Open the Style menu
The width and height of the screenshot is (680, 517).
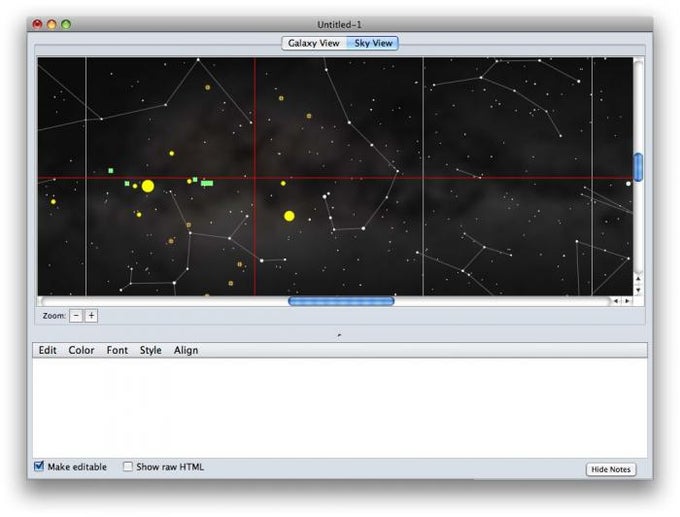(150, 350)
